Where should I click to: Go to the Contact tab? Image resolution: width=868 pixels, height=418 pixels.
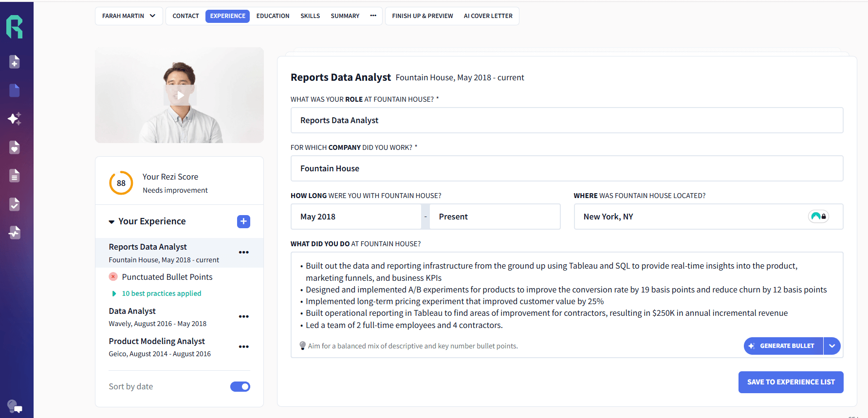point(185,16)
